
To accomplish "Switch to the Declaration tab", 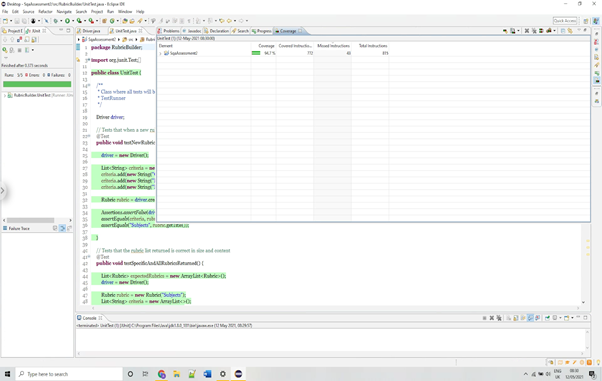I will pos(217,31).
